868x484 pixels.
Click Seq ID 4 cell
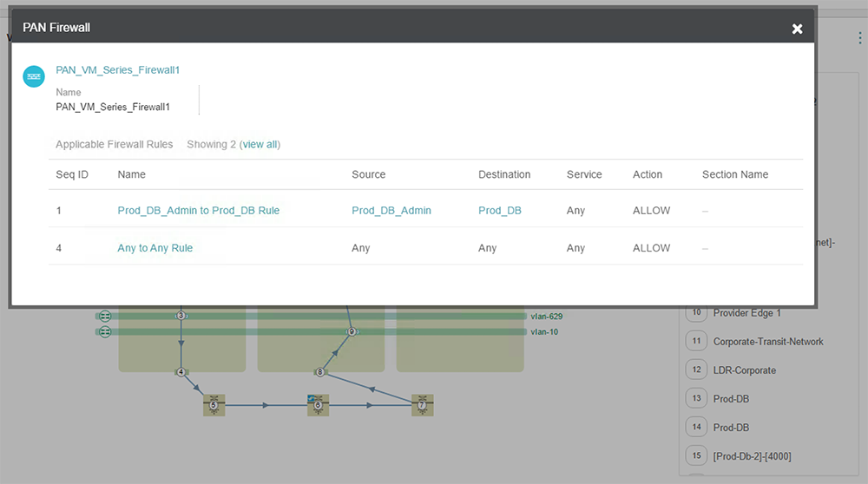[x=59, y=248]
